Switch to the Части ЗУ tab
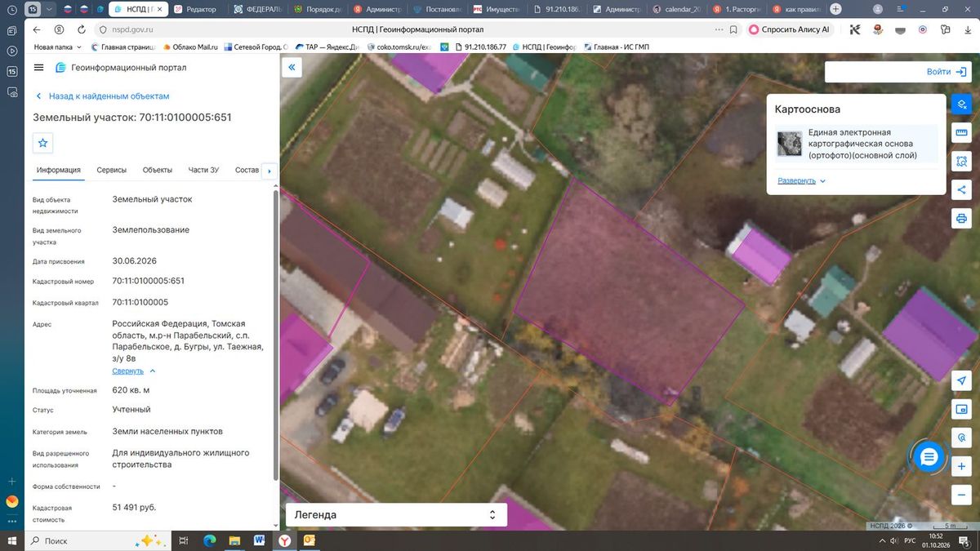The height and width of the screenshot is (551, 980). 203,170
